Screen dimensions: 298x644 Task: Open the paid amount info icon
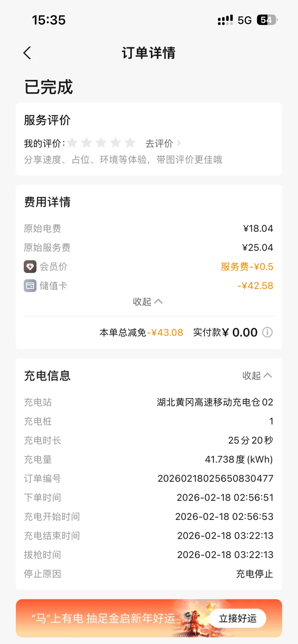267,332
